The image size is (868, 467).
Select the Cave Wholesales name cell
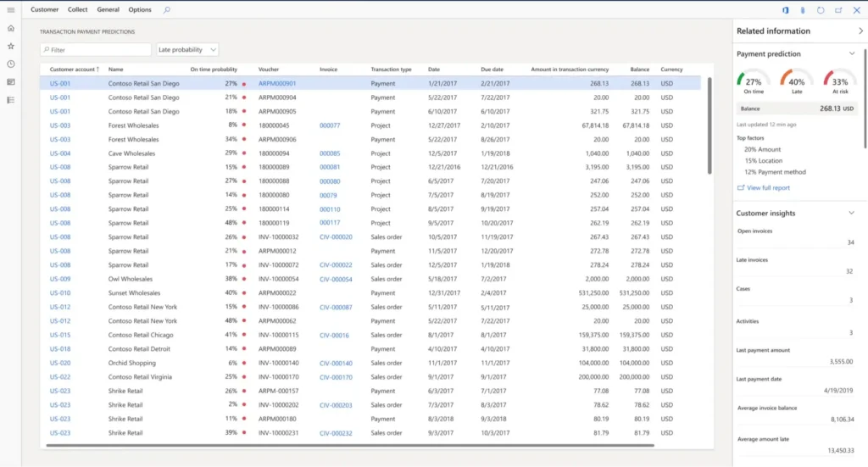pyautogui.click(x=131, y=153)
